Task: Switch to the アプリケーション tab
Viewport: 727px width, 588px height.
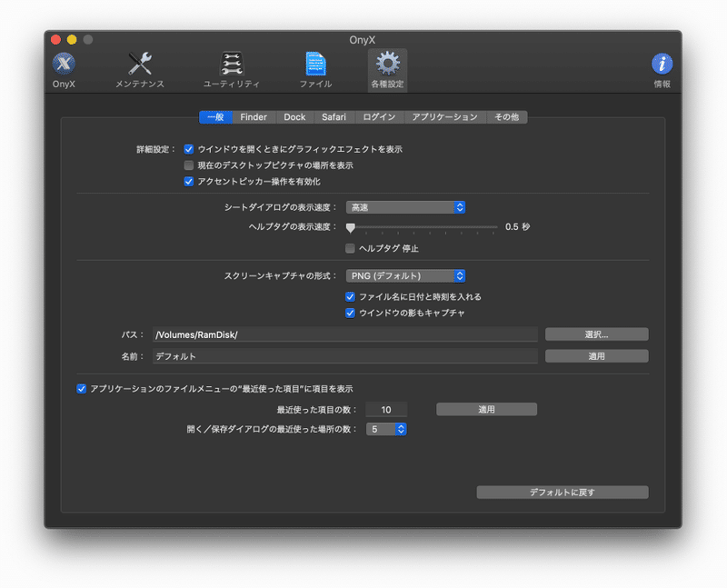Action: coord(444,117)
